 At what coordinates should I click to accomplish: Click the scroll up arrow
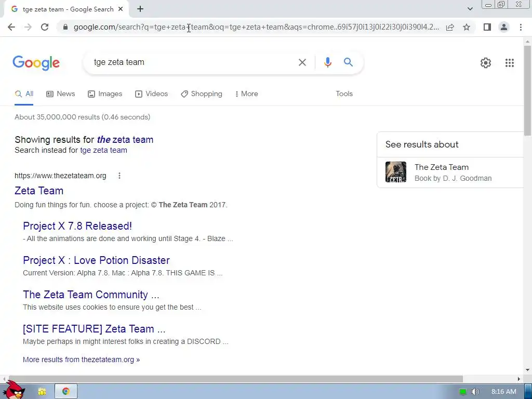click(x=527, y=42)
